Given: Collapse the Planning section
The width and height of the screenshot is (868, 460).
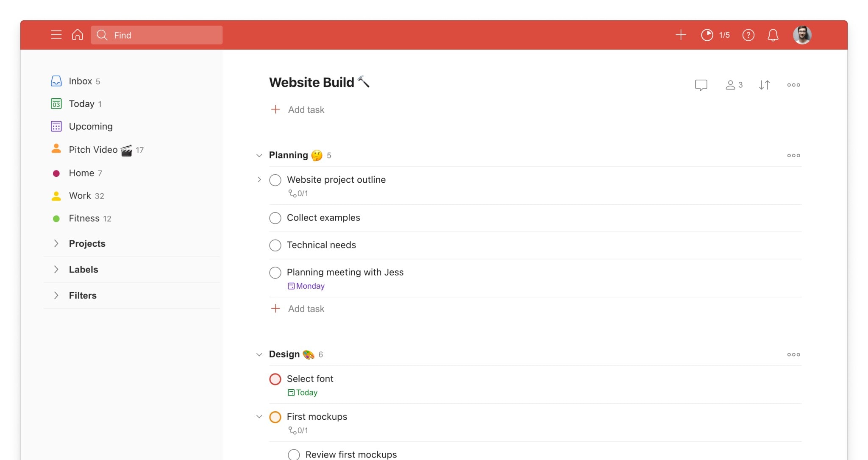Looking at the screenshot, I should (x=259, y=156).
